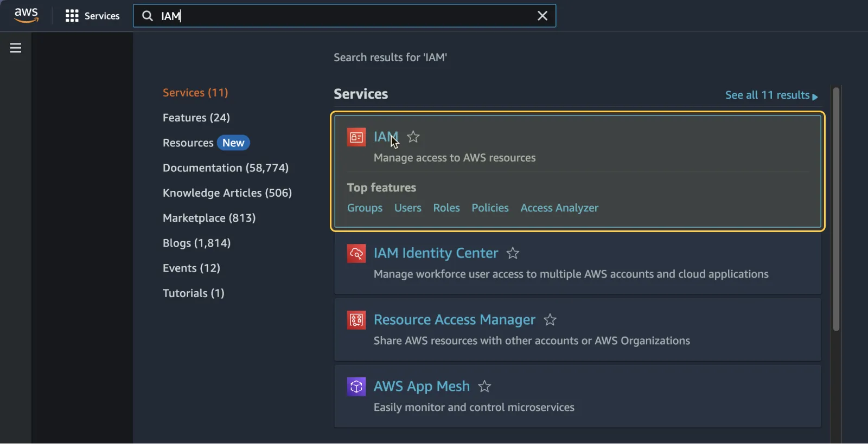This screenshot has height=444, width=868.
Task: Select Marketplace (813) category
Action: 209,218
